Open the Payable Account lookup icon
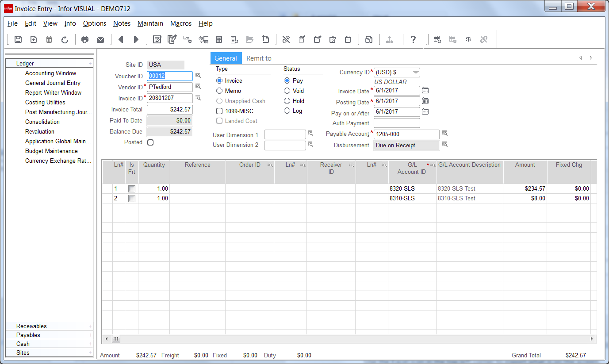609x364 pixels. (x=445, y=134)
